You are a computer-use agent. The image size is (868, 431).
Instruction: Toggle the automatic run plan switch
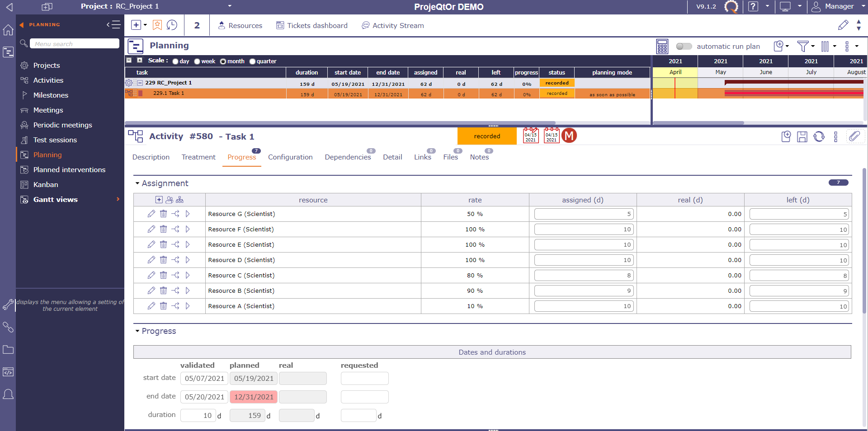(x=684, y=46)
